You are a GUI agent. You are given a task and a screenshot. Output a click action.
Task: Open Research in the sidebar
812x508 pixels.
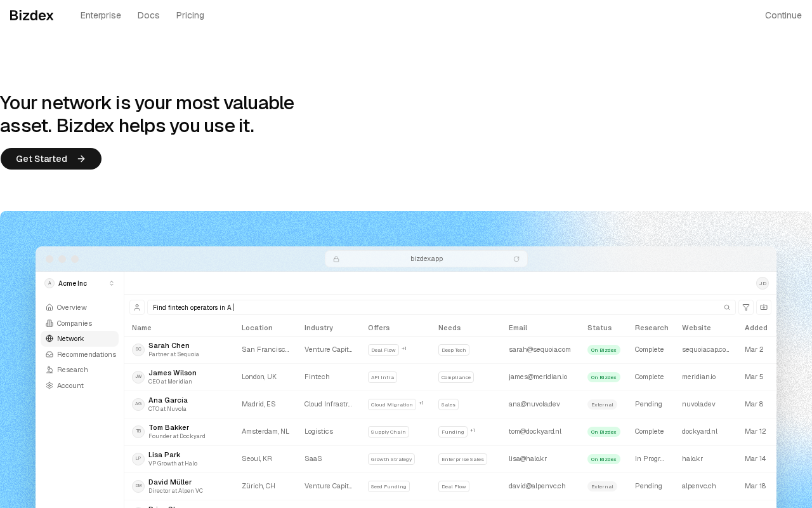click(79, 370)
